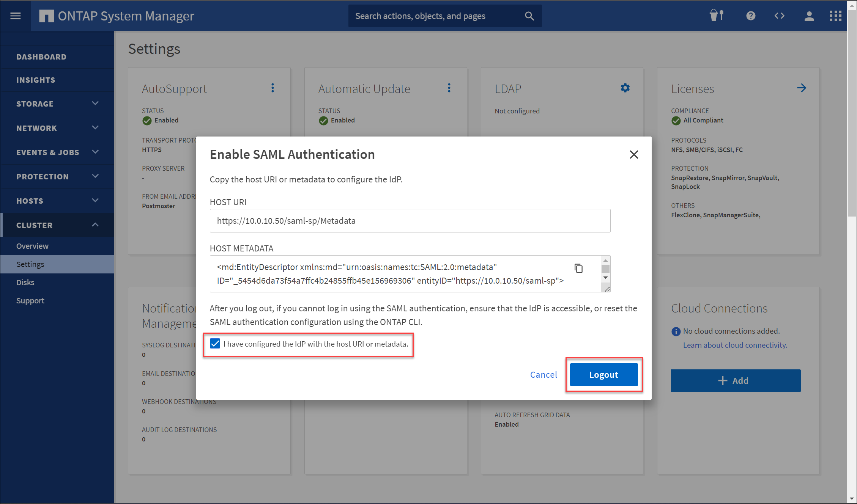Open AutoSupport three-dot options menu
This screenshot has width=857, height=504.
click(273, 88)
